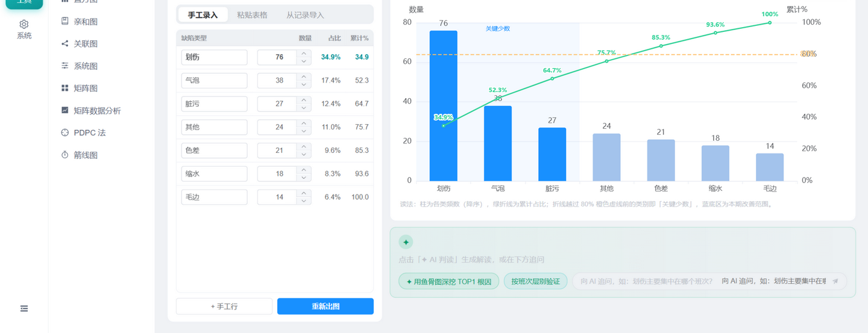
Task: Decrease the 缩水 quantity with down arrow
Action: click(304, 178)
